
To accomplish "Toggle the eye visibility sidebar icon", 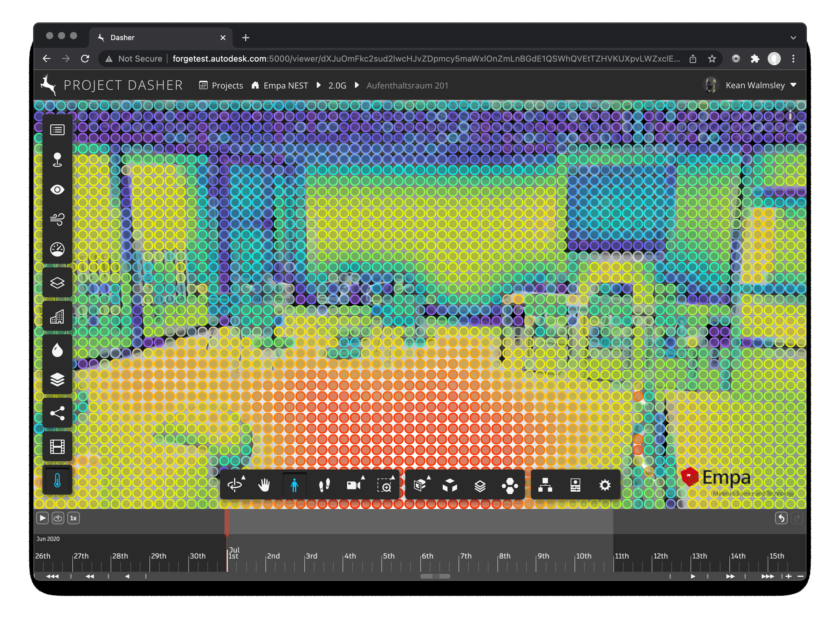I will (x=57, y=190).
